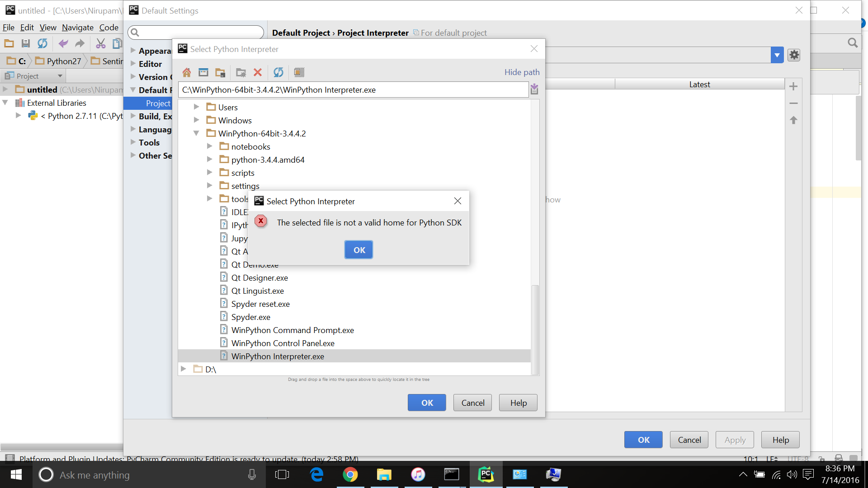Viewport: 868px width, 488px height.
Task: Click the Hide path link
Action: (x=522, y=72)
